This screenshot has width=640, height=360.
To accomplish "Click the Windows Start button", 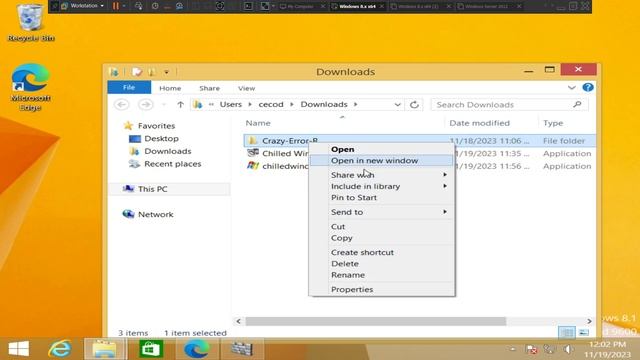I will pos(19,349).
